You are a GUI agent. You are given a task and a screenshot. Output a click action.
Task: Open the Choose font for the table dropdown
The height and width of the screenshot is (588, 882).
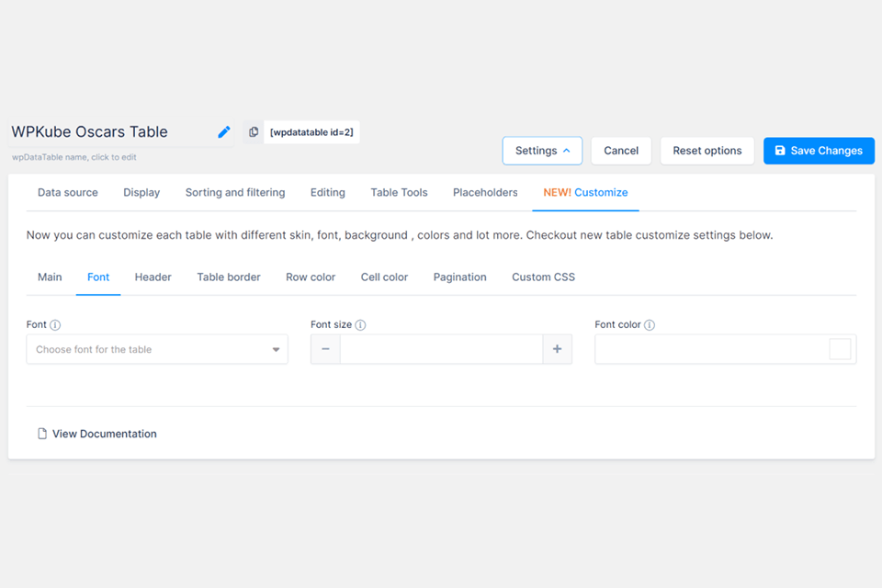click(157, 349)
